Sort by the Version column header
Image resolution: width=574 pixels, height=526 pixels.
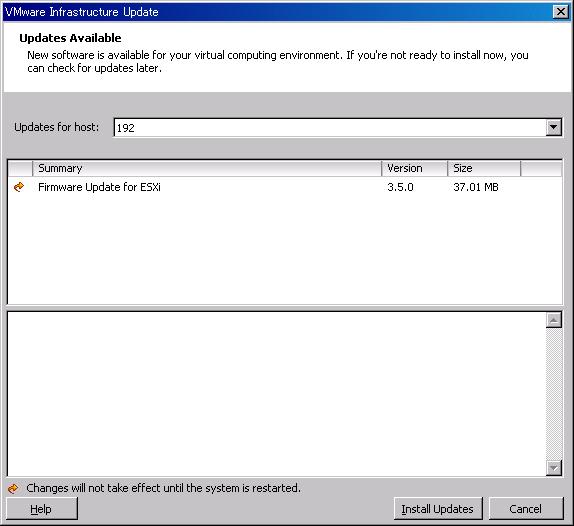414,168
